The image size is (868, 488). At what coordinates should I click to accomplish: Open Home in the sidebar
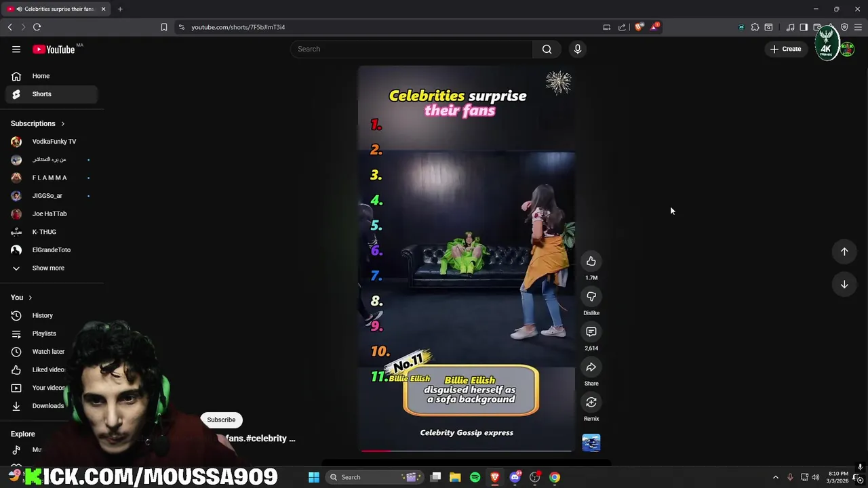(52, 76)
